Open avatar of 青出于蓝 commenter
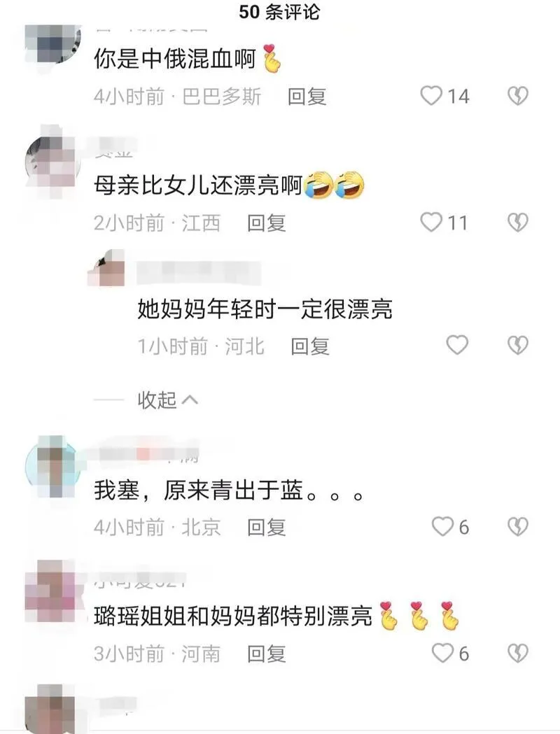Viewport: 560px width, 734px height. [x=52, y=467]
